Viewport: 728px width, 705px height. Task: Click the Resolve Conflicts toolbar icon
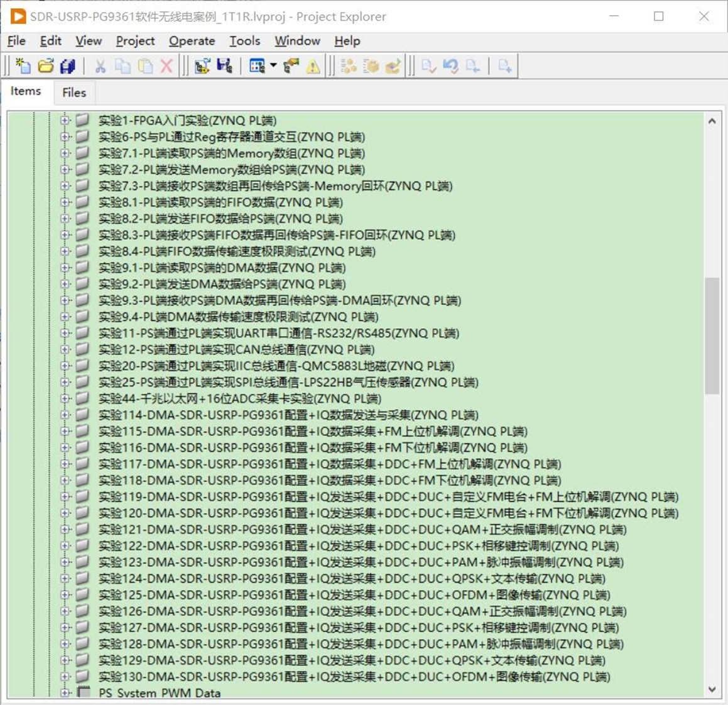click(291, 66)
